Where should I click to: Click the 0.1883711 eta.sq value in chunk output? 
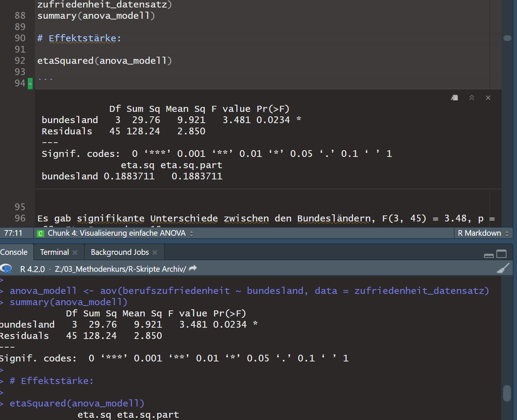coord(129,176)
